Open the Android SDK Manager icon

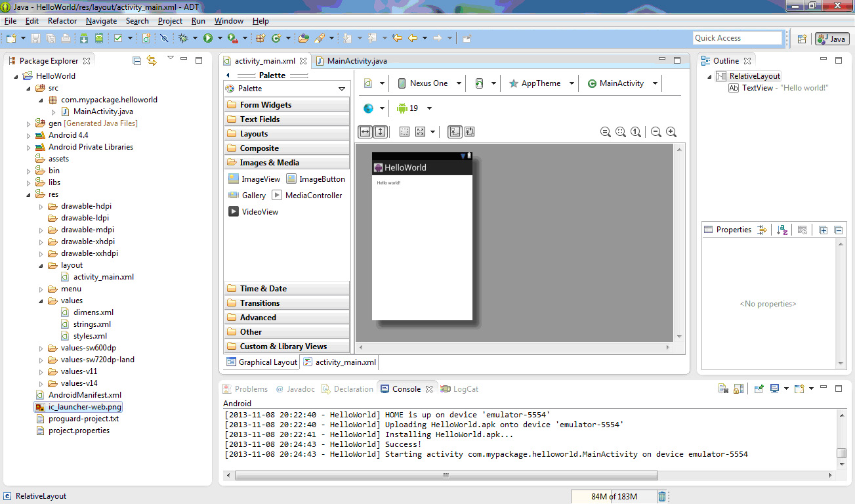[x=84, y=38]
